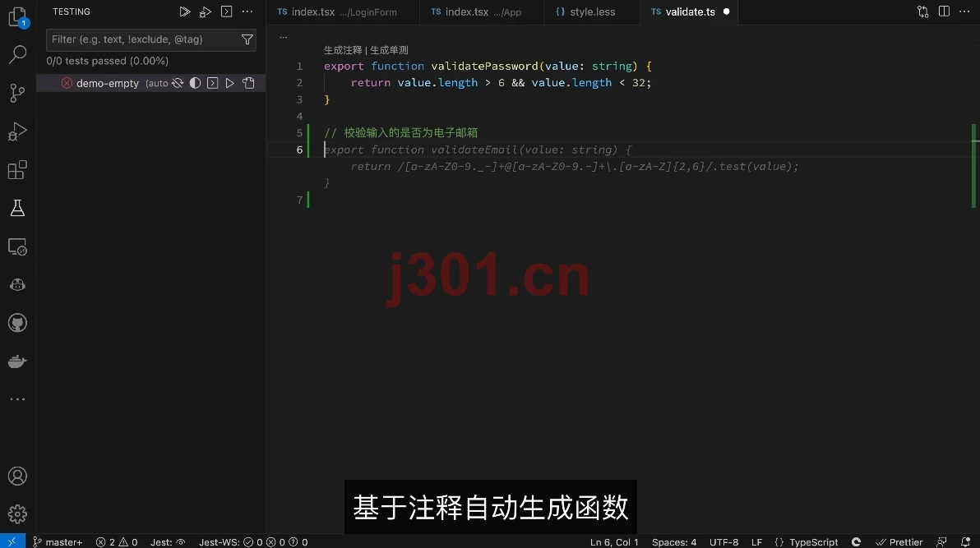The image size is (980, 548).
Task: Click the feedback status bar icon
Action: click(941, 541)
